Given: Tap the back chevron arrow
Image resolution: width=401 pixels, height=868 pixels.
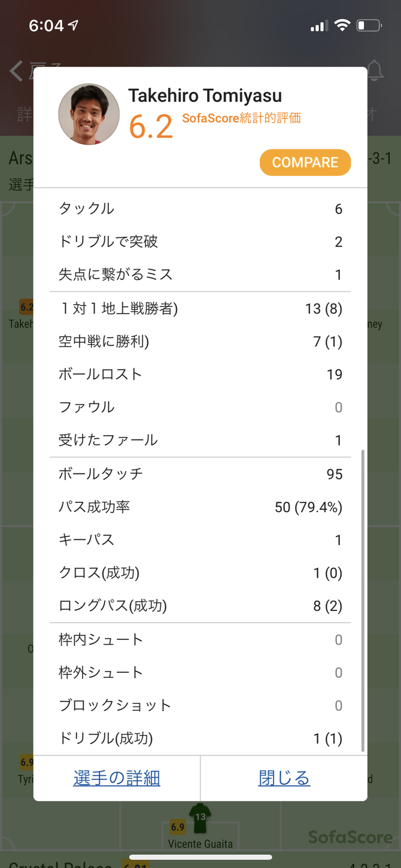Looking at the screenshot, I should point(16,71).
